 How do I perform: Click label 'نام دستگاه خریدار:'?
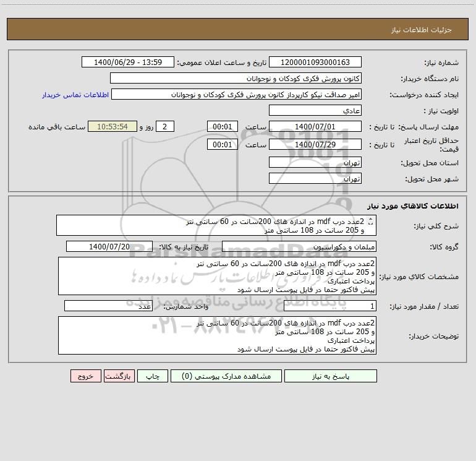tap(430, 79)
